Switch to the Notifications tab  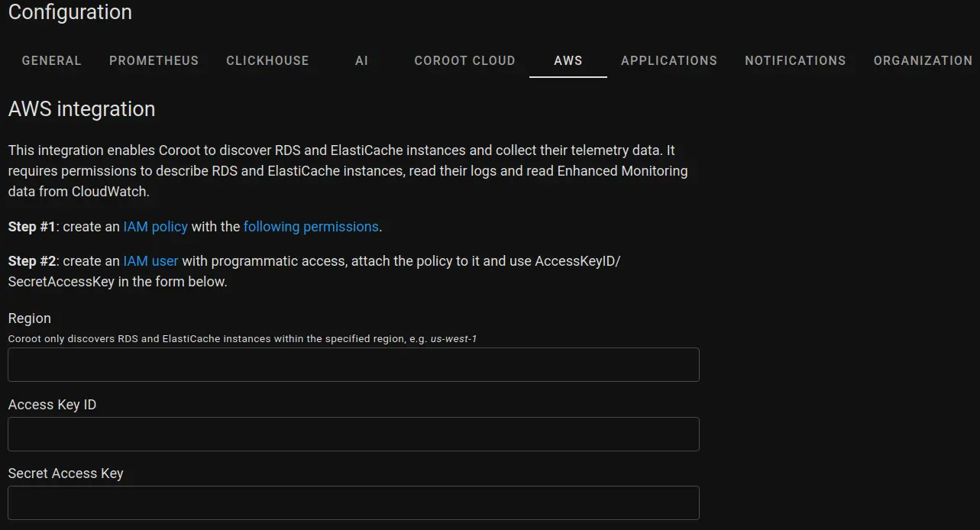point(795,60)
